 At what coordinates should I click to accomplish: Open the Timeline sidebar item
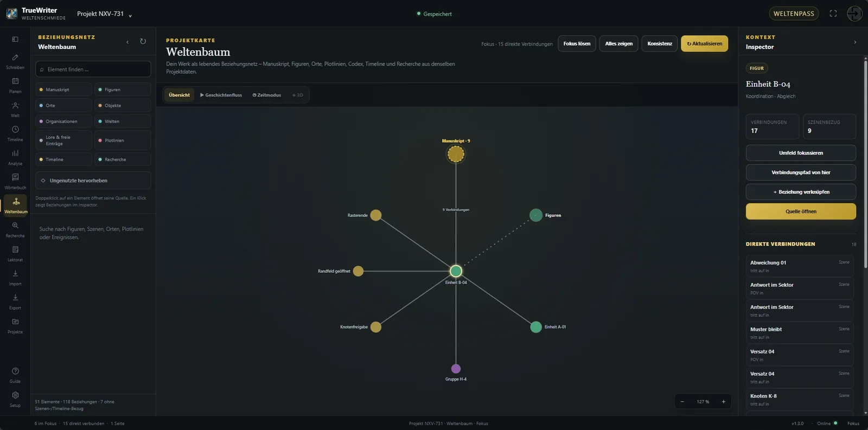click(x=15, y=133)
